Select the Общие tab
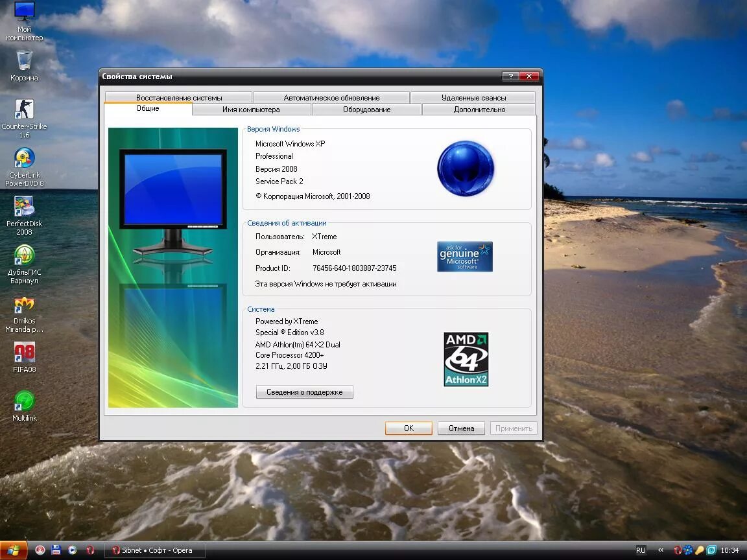747x560 pixels. (148, 109)
